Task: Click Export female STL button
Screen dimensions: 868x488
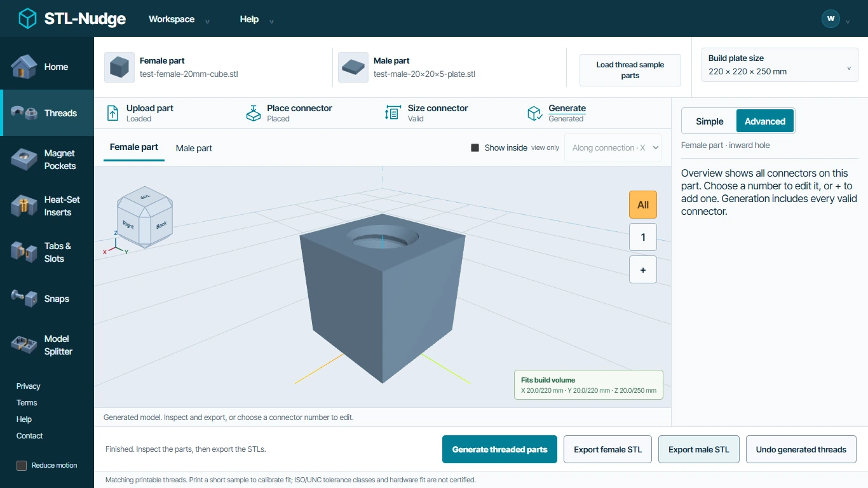Action: coord(608,449)
